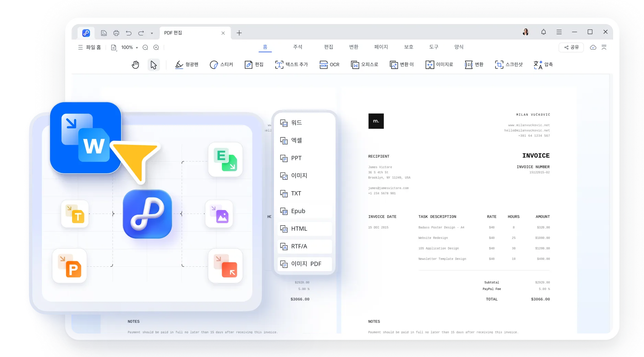
Task: Choose 이미지 in conversion list
Action: (305, 176)
